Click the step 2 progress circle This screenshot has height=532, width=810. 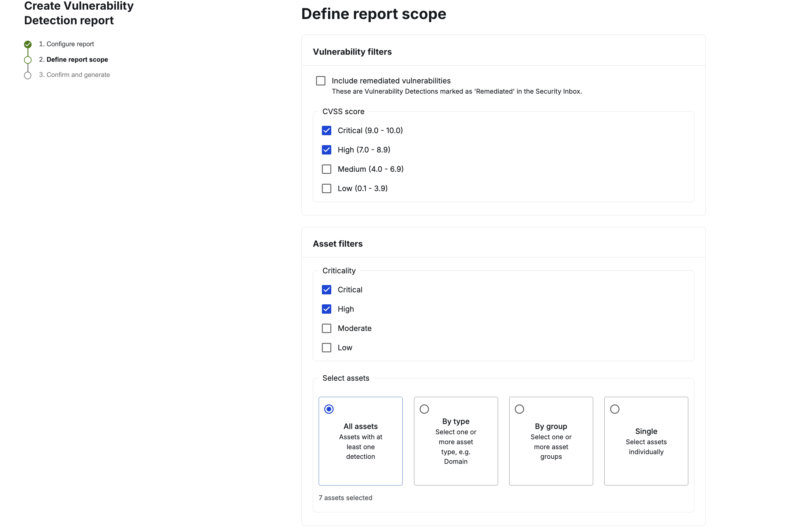pos(28,60)
